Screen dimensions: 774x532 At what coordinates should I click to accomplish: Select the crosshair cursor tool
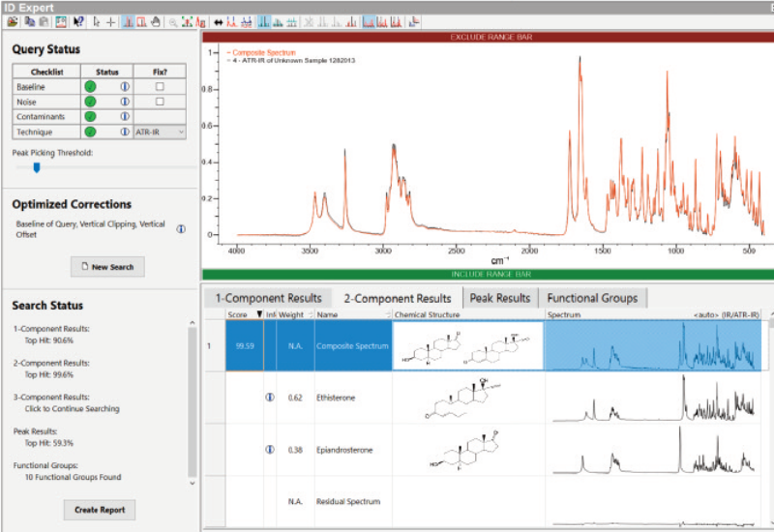[x=110, y=21]
